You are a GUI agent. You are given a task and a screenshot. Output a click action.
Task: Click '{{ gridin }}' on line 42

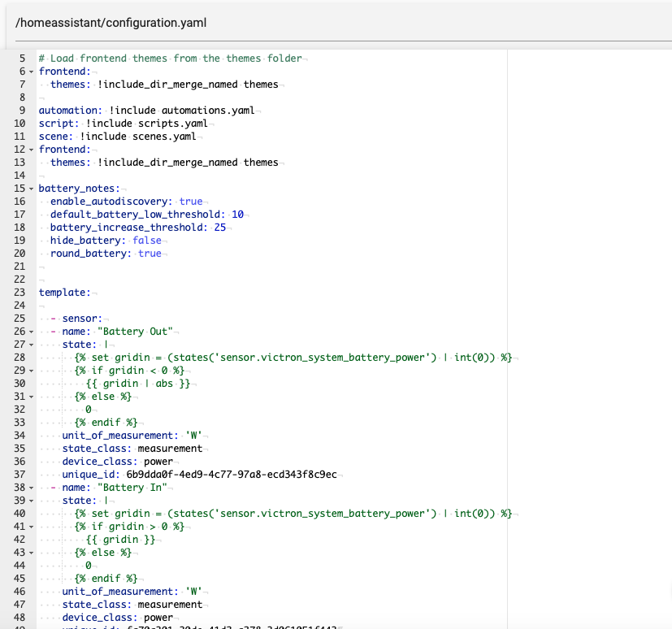[x=120, y=540]
